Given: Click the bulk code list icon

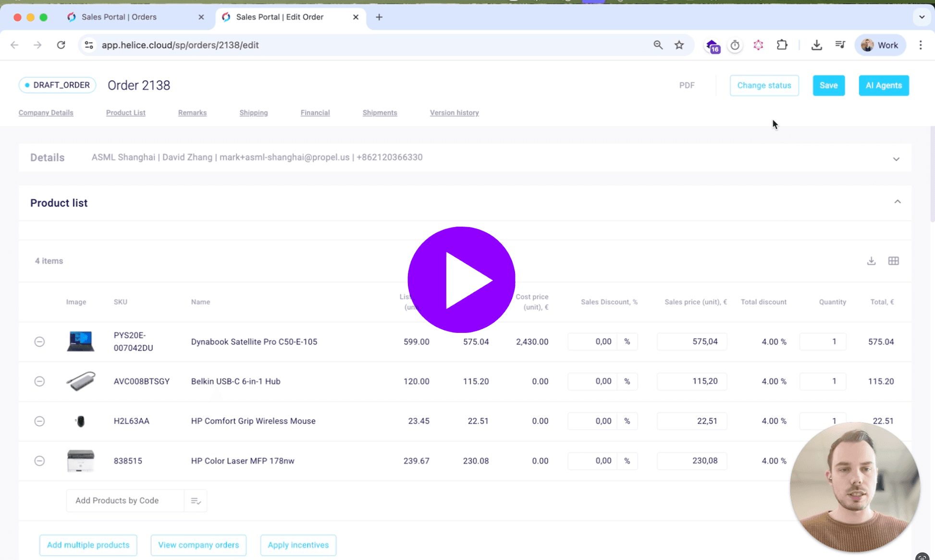Looking at the screenshot, I should (196, 500).
